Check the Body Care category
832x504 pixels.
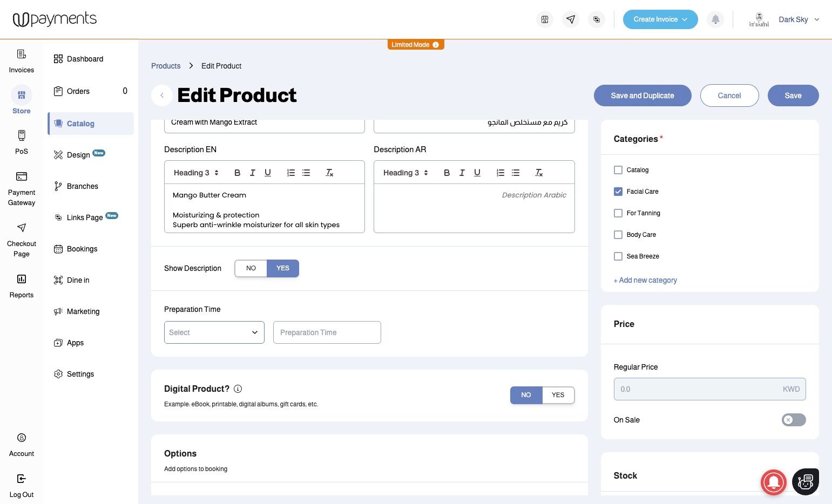click(618, 235)
